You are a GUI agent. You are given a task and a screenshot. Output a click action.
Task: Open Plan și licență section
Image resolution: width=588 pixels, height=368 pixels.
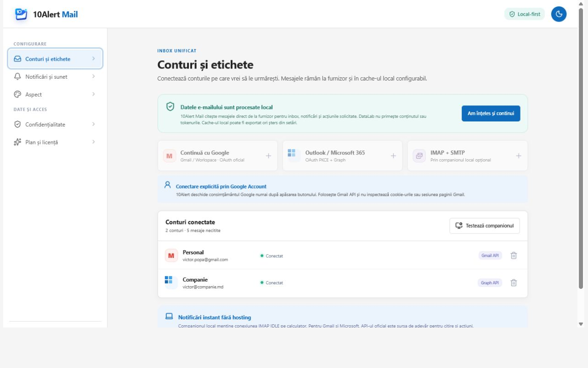(55, 142)
